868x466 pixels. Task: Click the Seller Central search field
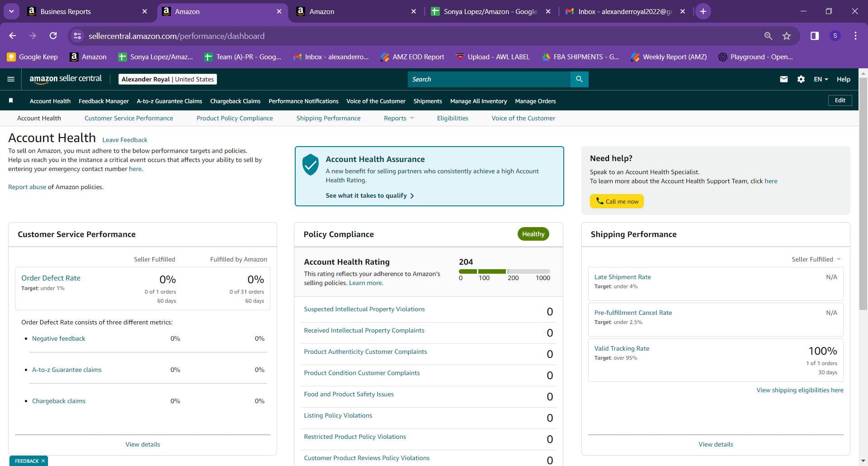pos(489,79)
